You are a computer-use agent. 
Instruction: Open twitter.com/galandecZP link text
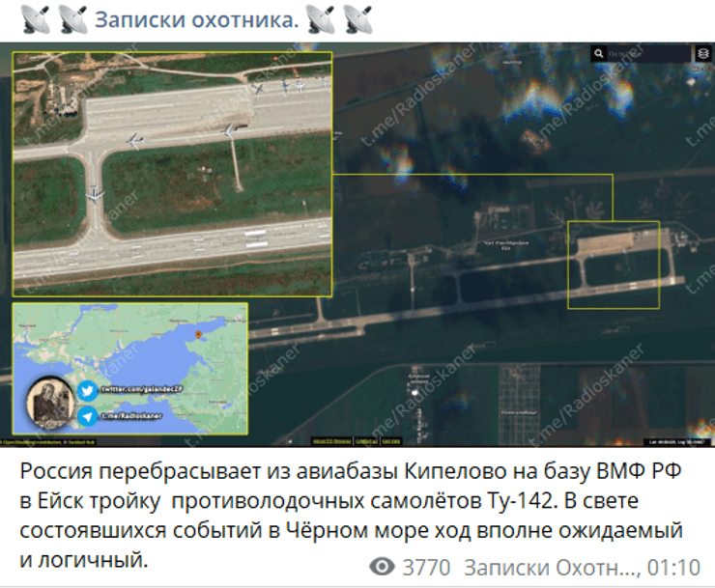142,389
